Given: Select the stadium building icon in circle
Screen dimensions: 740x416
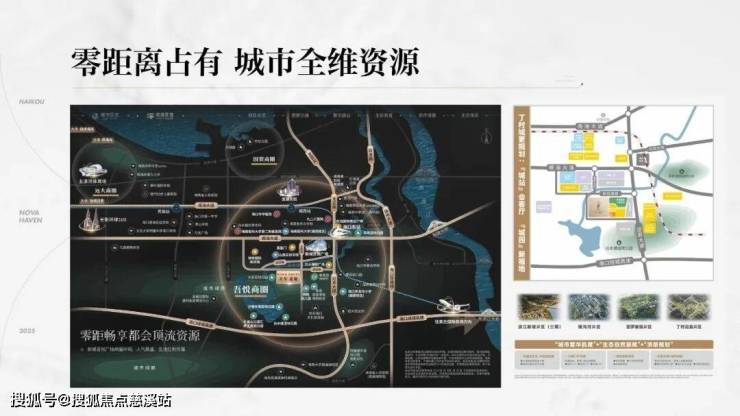Looking at the screenshot, I should (x=93, y=170).
